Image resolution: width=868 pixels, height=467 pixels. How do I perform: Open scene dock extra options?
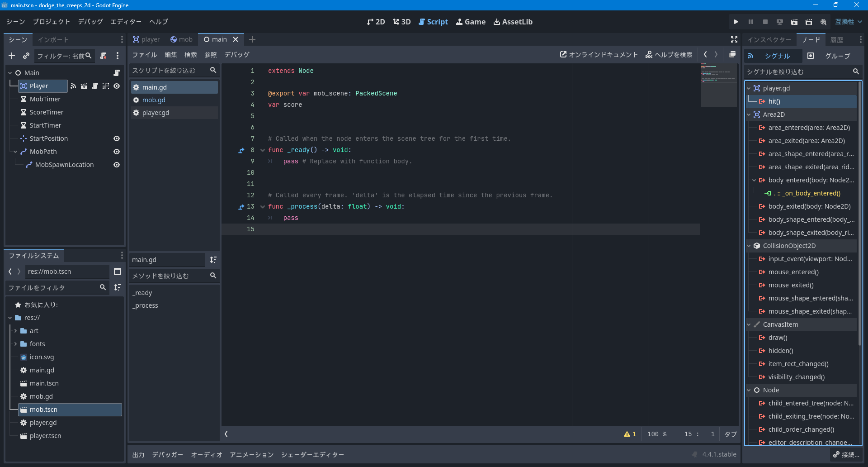click(118, 56)
